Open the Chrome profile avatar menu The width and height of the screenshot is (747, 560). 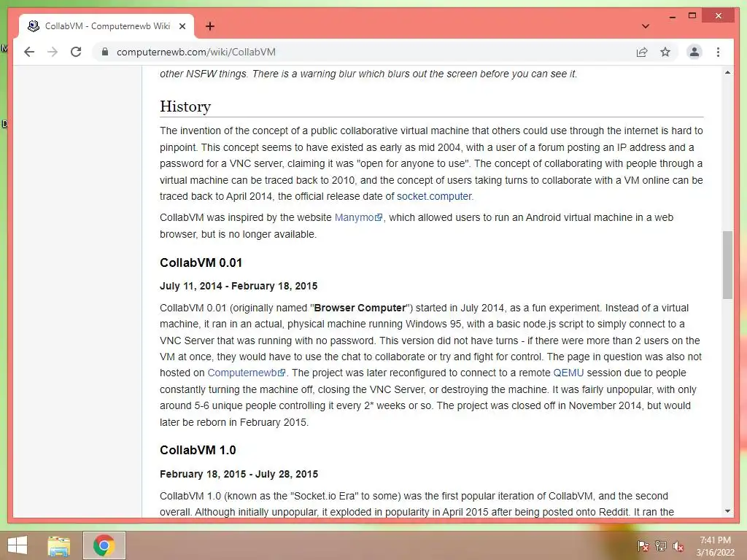694,52
